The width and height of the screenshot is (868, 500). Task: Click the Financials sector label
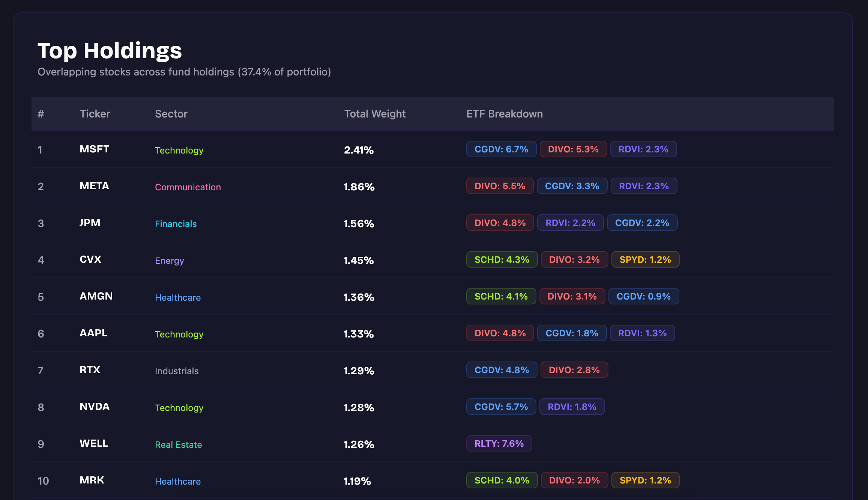tap(176, 224)
